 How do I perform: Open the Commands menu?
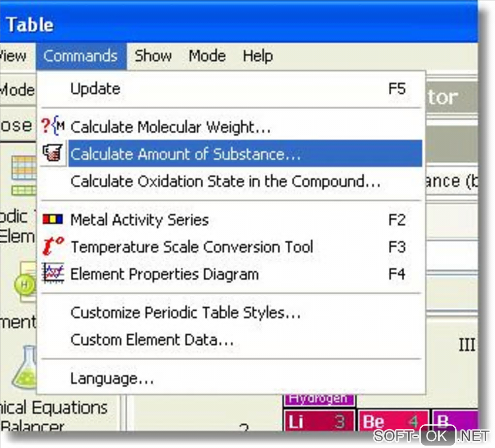(81, 56)
